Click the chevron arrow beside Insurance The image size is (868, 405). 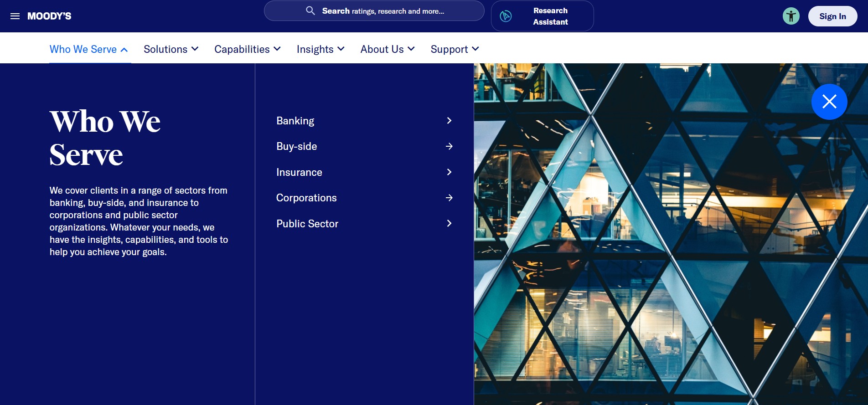(449, 172)
